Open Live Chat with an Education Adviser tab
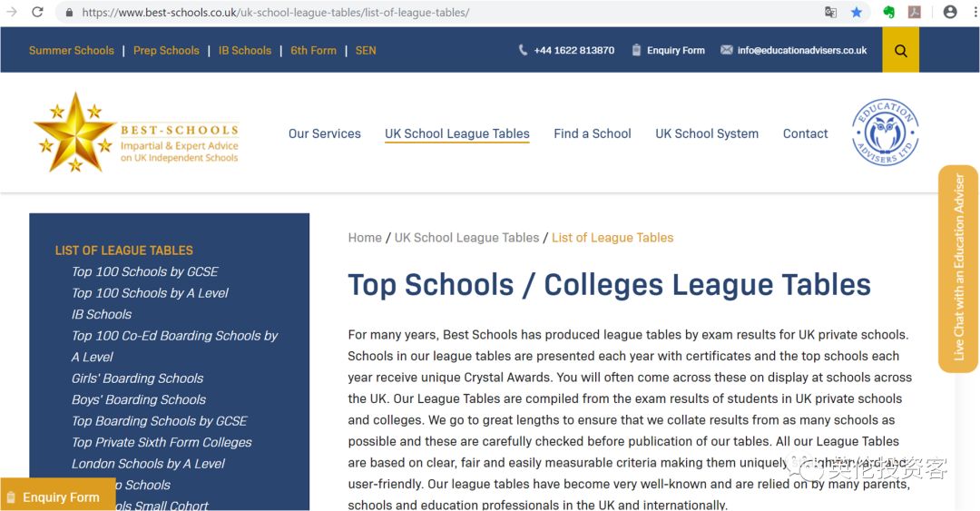 [958, 269]
